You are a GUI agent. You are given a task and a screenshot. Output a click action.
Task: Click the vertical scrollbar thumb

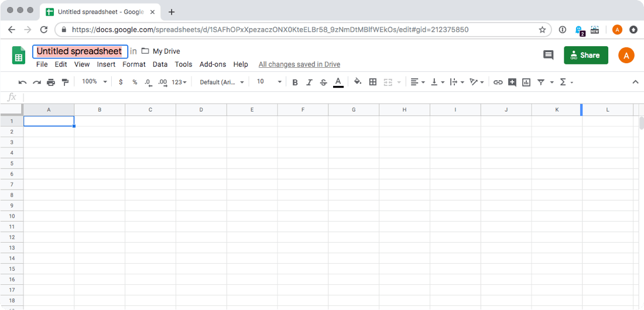tap(641, 123)
